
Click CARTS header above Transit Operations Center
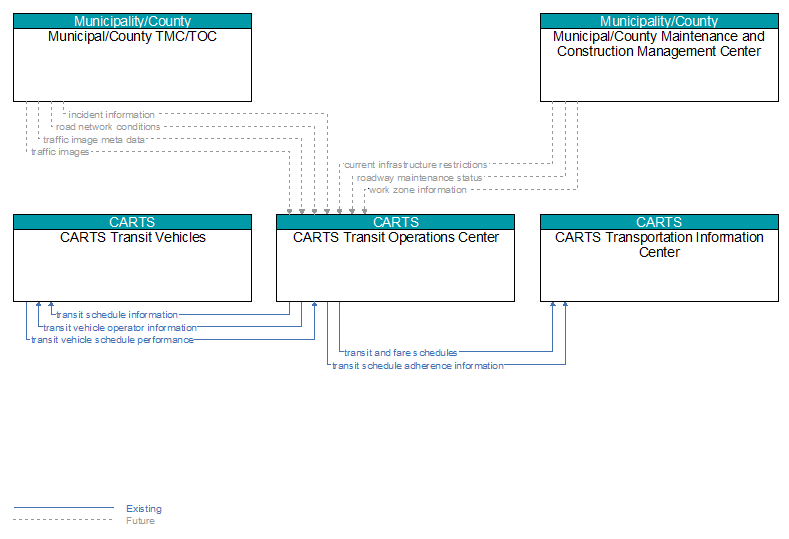(x=396, y=222)
